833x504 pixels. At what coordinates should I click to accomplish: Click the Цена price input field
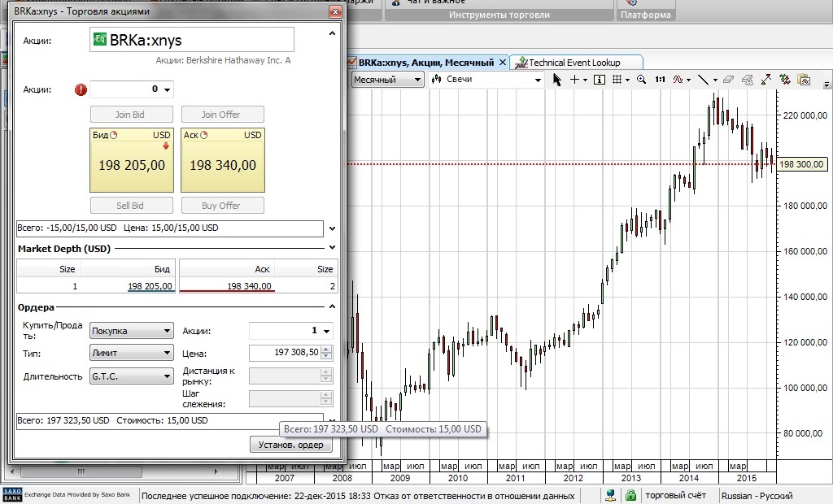tap(284, 353)
